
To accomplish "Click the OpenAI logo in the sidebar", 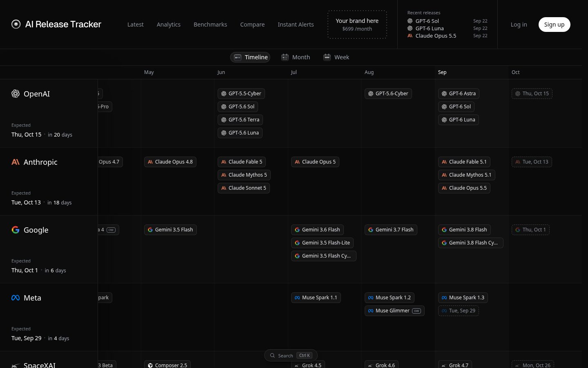I will point(16,94).
